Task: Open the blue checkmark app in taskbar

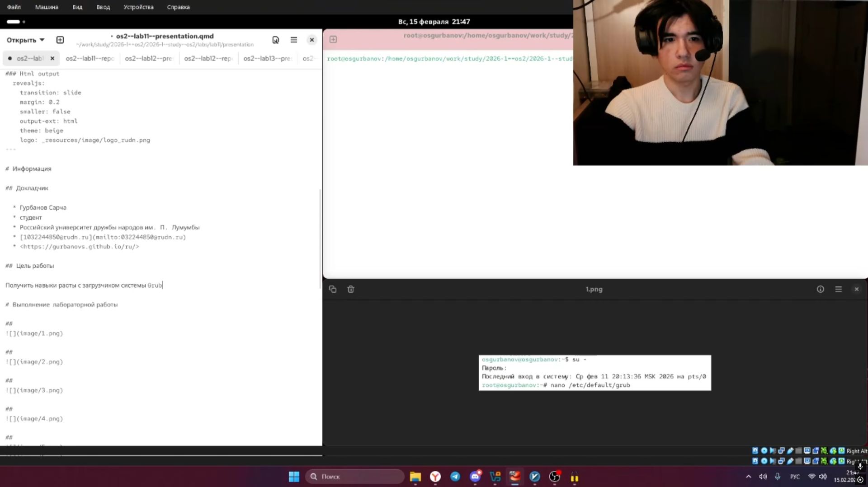Action: (x=535, y=477)
